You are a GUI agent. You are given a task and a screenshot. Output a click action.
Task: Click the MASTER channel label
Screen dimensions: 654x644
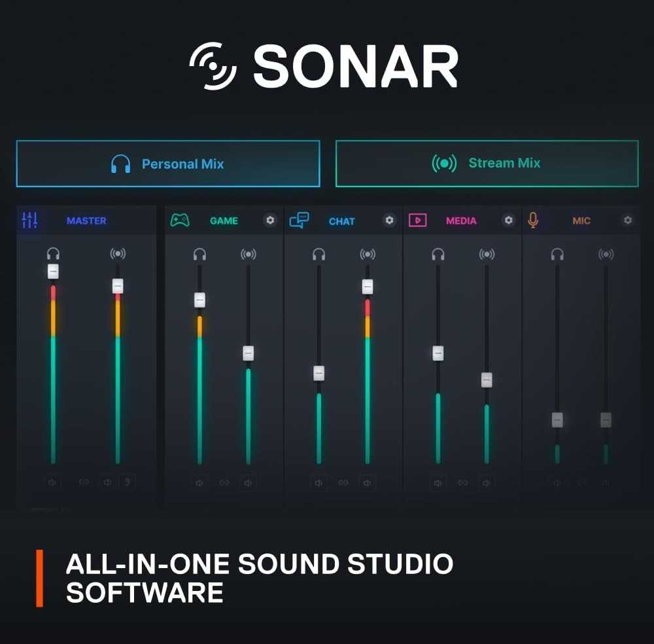pos(86,221)
